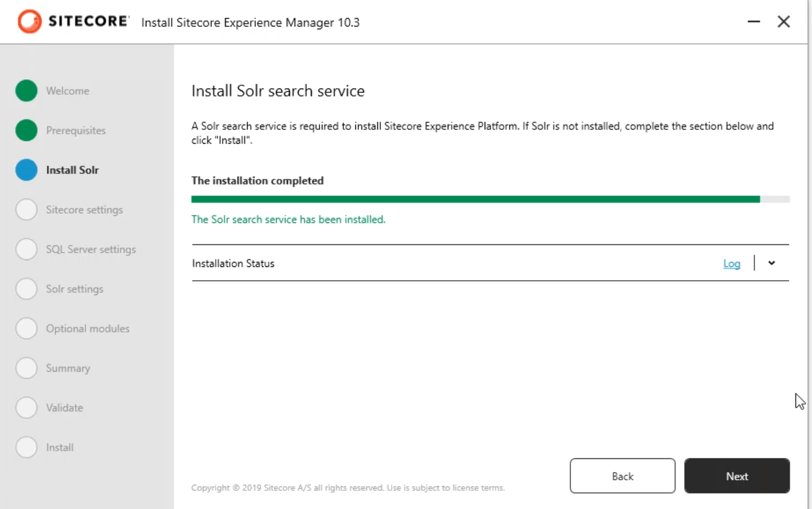Viewport: 812px width, 509px height.
Task: Open the installation Log link
Action: pyautogui.click(x=731, y=264)
